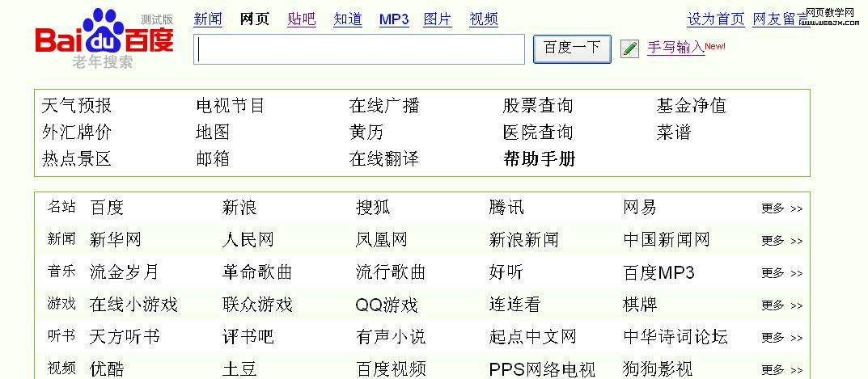Expand 更多 in the 名站 row
This screenshot has width=868, height=379.
point(781,208)
